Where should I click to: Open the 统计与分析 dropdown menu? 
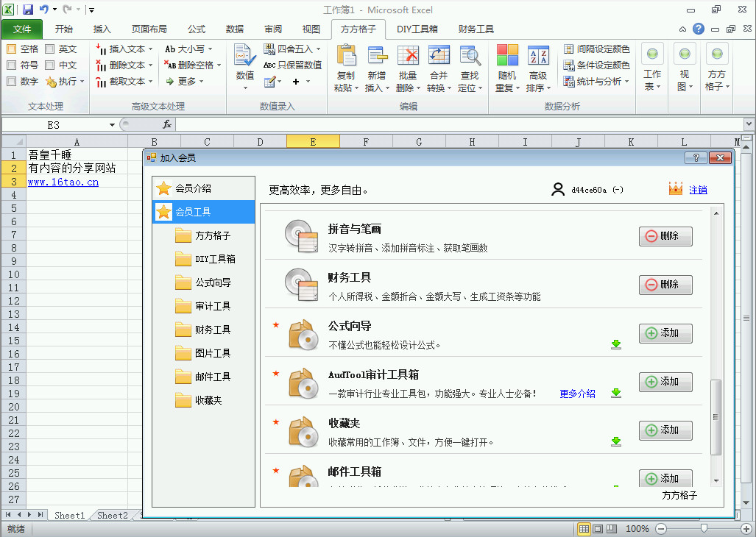(626, 81)
